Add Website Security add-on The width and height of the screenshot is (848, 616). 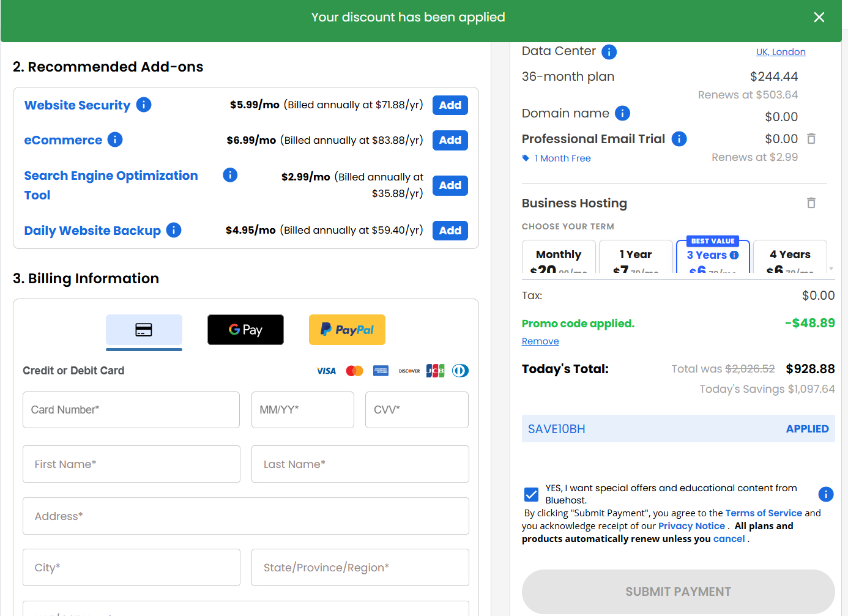450,105
